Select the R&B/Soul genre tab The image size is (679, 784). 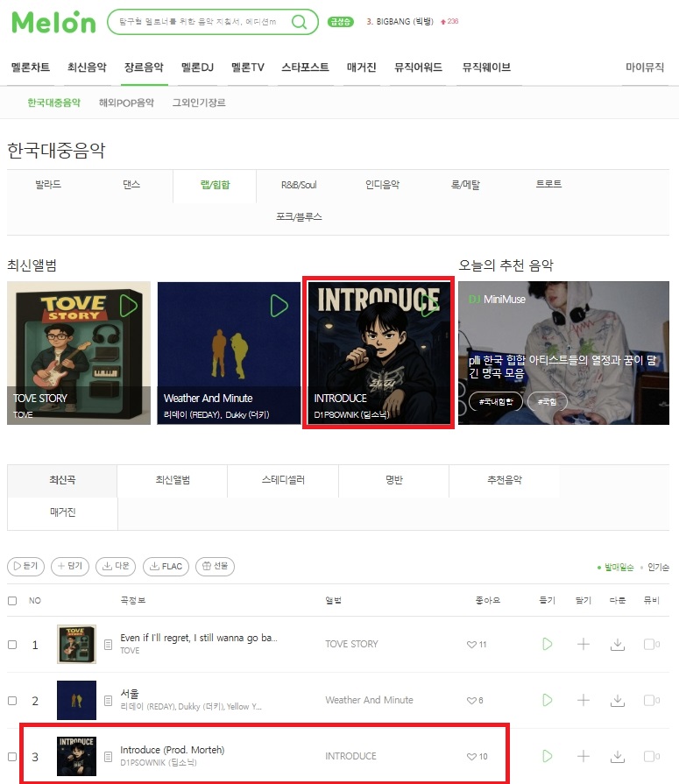tap(299, 185)
